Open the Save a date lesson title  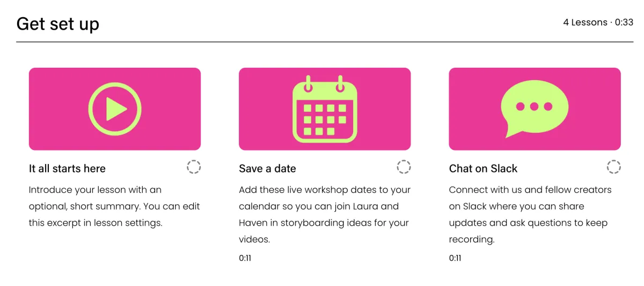(x=267, y=168)
